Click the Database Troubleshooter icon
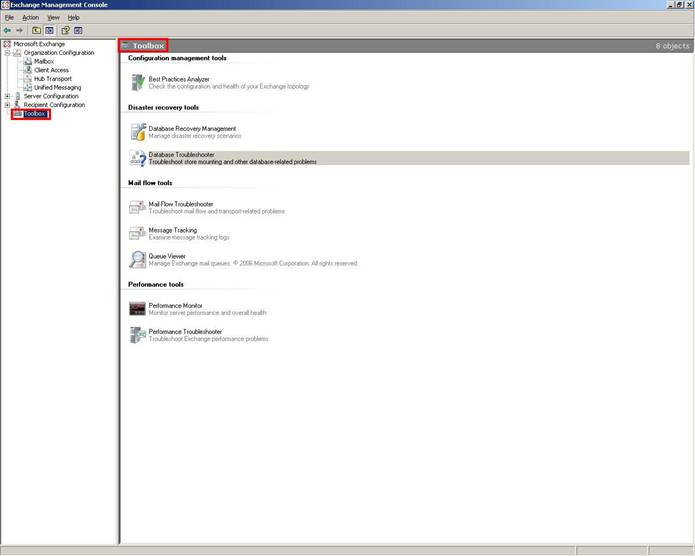The image size is (695, 556). tap(138, 158)
